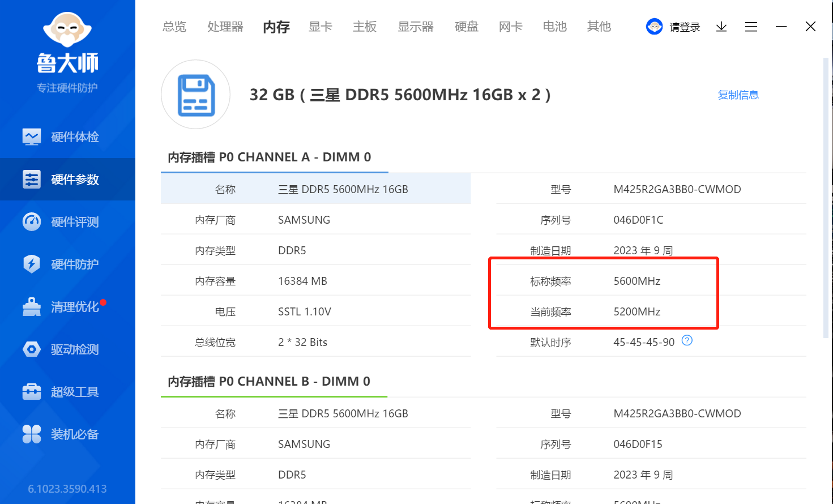Screen dimensions: 833x504
Task: Click the SAMSUNG vendor value in Channel A
Action: click(x=304, y=220)
